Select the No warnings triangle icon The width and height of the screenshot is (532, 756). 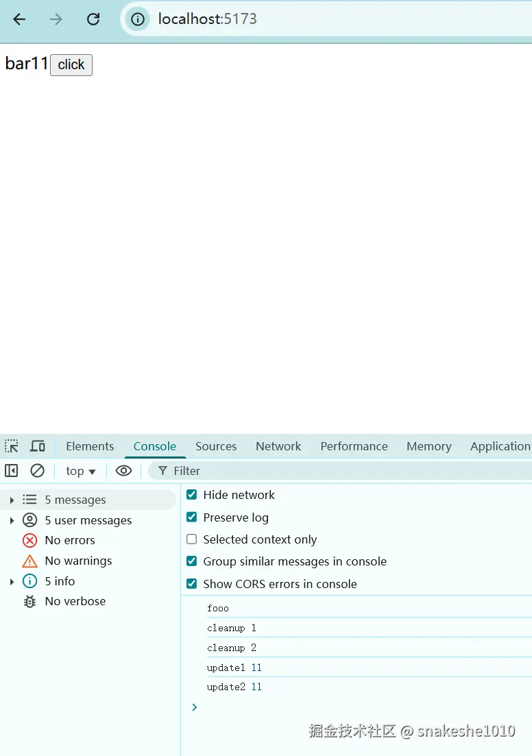(x=30, y=561)
